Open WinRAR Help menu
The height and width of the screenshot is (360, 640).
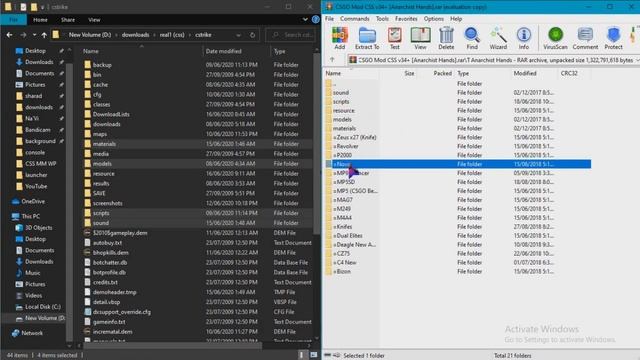(456, 19)
